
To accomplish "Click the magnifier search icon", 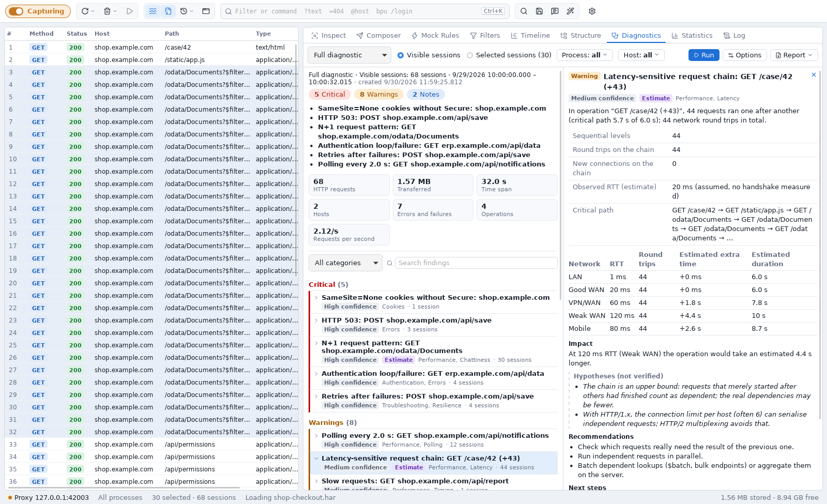I will (524, 11).
